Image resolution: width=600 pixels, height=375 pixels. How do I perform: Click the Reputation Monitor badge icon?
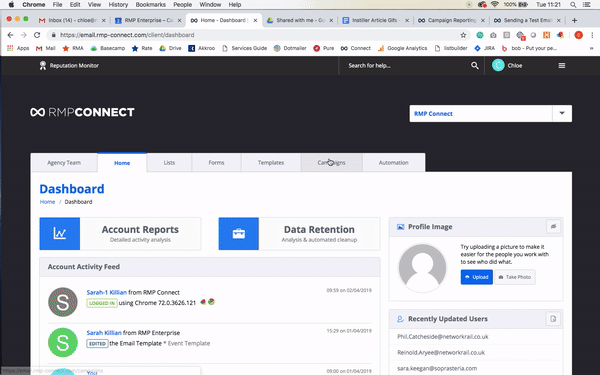click(x=43, y=65)
